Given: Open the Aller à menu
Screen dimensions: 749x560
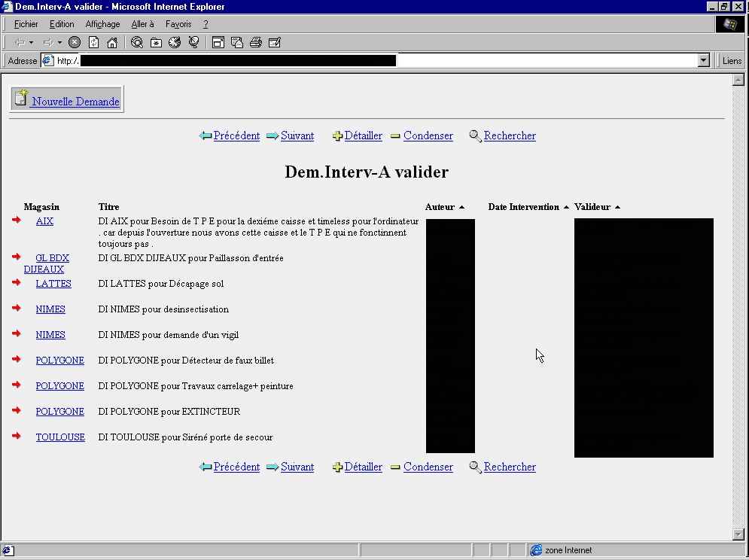Looking at the screenshot, I should pos(142,24).
